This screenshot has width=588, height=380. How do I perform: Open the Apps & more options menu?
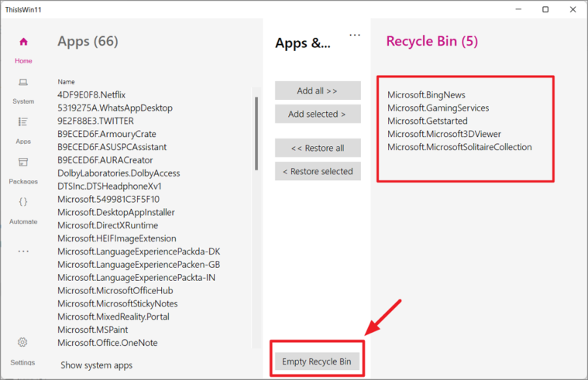(x=355, y=36)
